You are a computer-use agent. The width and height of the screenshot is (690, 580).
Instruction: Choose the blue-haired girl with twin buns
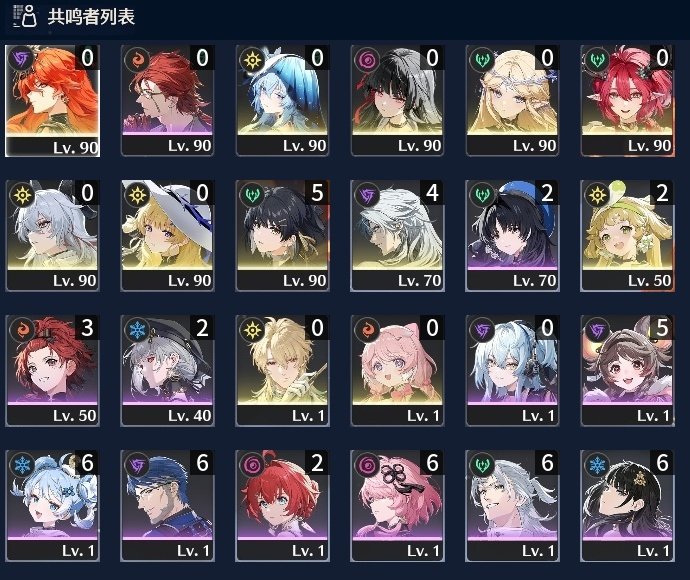coord(52,506)
